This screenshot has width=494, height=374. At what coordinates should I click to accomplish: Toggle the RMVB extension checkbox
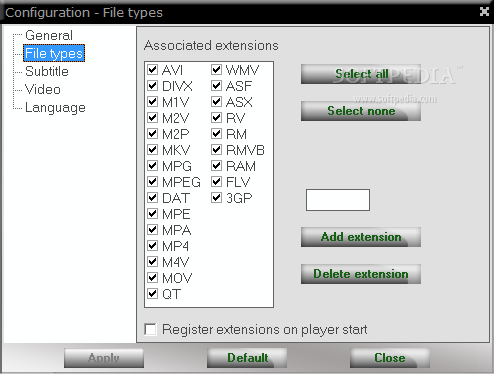(217, 150)
